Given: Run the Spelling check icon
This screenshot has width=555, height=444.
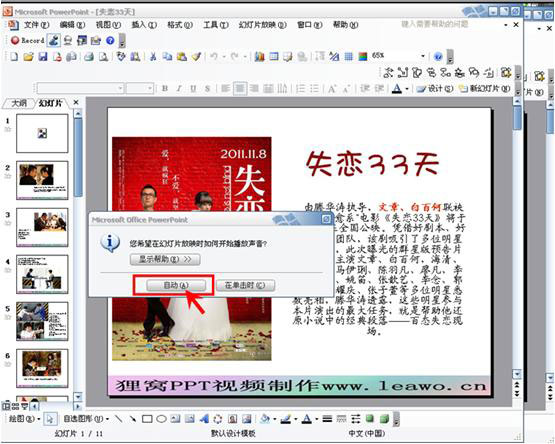Looking at the screenshot, I should 121,56.
